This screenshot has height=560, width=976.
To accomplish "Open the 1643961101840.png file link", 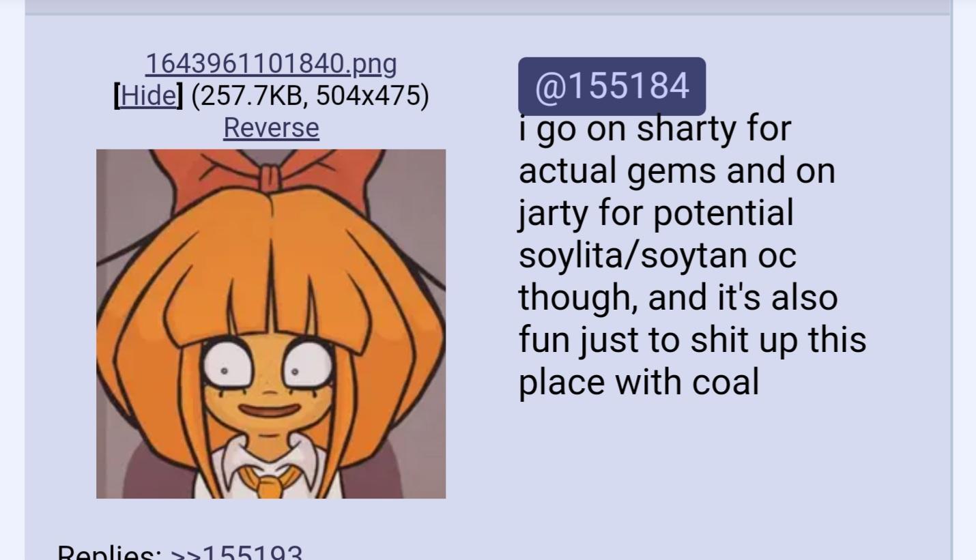I will pyautogui.click(x=271, y=63).
